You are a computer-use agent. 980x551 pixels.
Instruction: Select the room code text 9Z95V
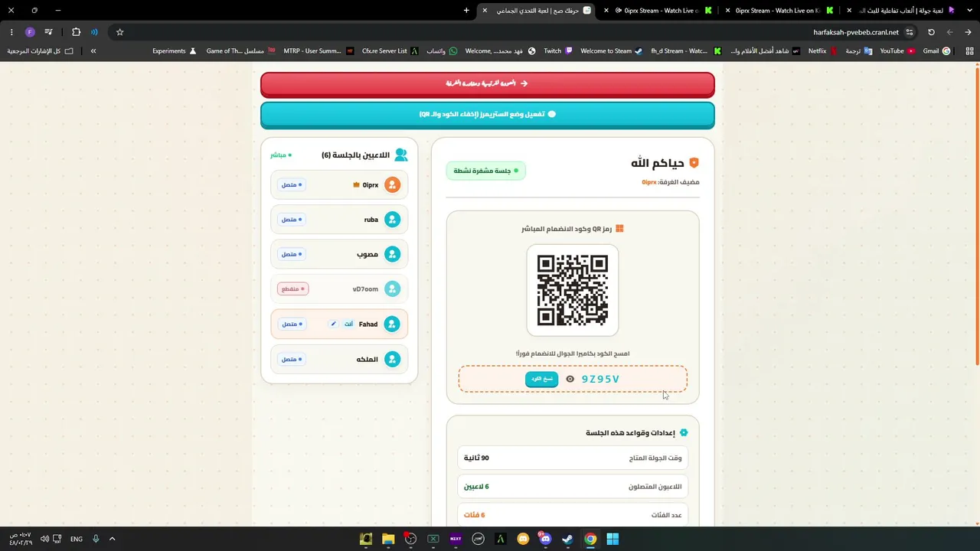coord(600,379)
